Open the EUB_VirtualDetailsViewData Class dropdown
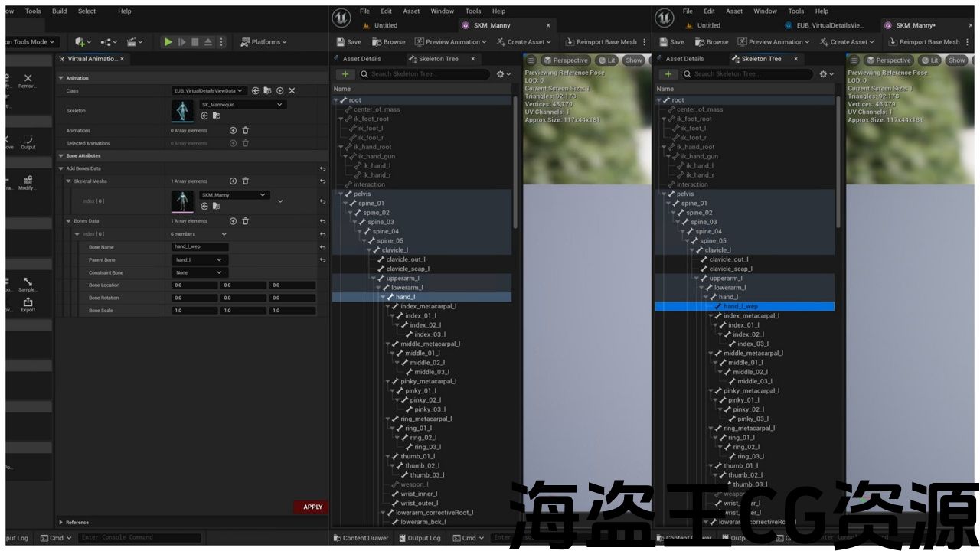 tap(209, 90)
